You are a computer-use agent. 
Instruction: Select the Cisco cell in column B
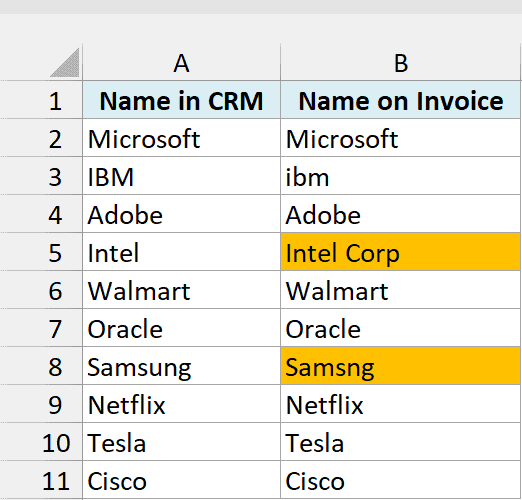click(x=401, y=480)
